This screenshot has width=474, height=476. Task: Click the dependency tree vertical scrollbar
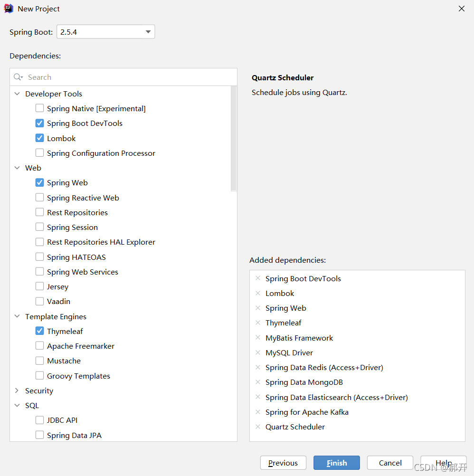234,138
